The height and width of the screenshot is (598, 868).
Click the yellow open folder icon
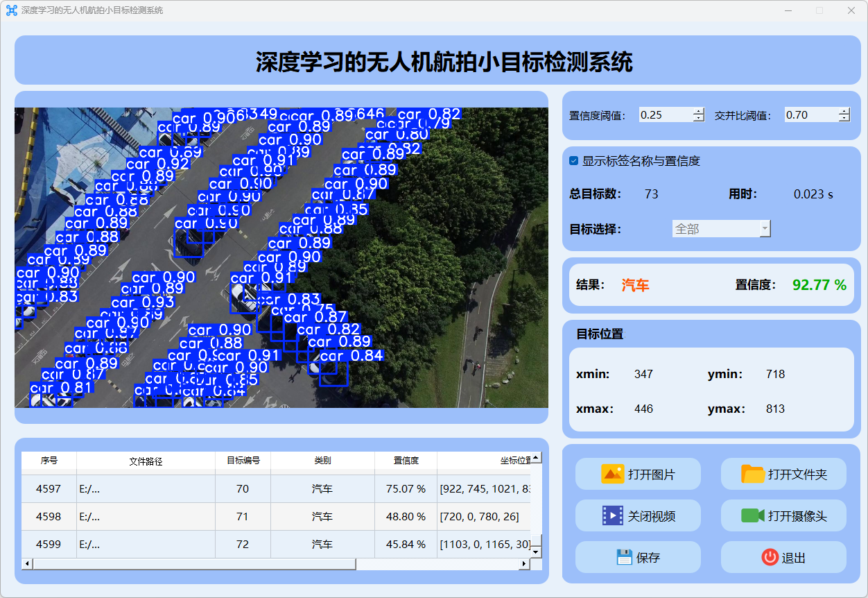coord(753,475)
